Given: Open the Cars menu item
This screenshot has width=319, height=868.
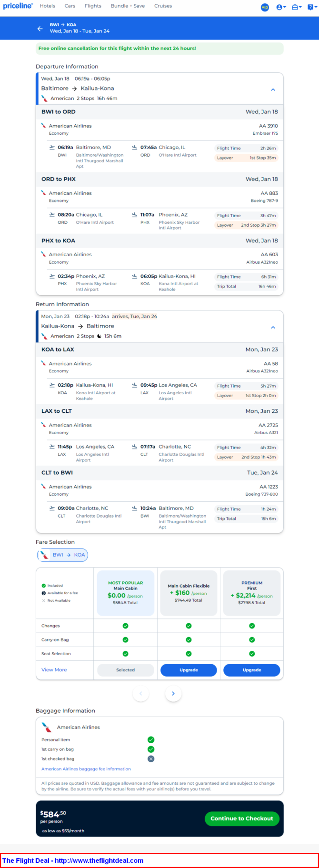Looking at the screenshot, I should point(70,6).
